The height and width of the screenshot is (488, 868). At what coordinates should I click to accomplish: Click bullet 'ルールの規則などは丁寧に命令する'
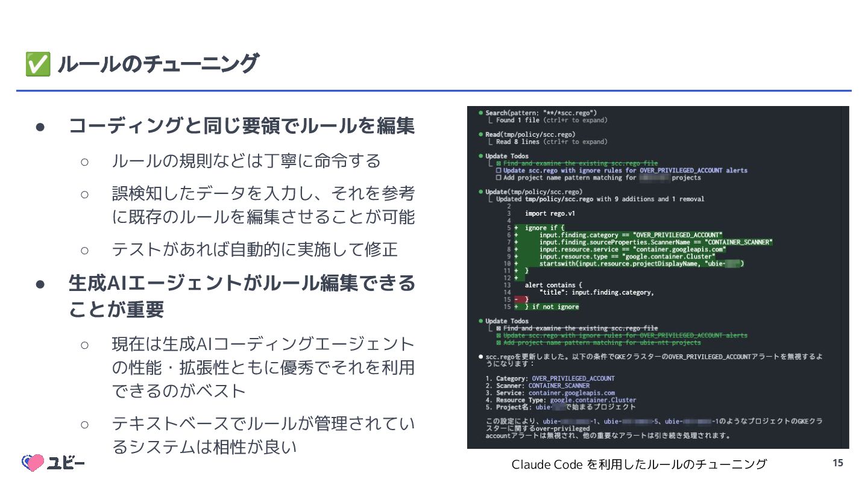tap(246, 161)
